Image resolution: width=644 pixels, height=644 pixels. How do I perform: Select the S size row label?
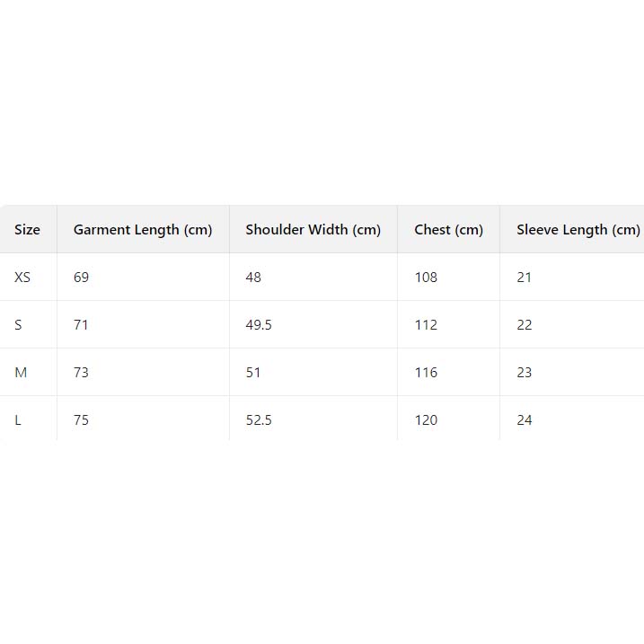tap(18, 325)
